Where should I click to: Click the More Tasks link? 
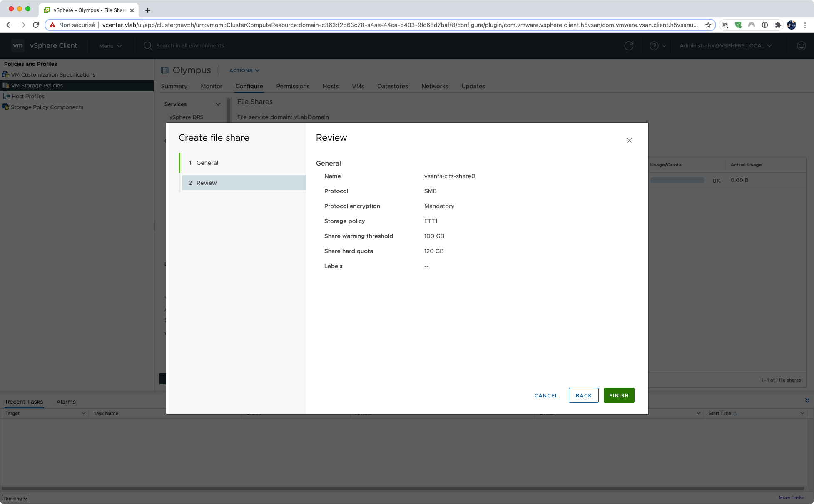click(x=791, y=497)
